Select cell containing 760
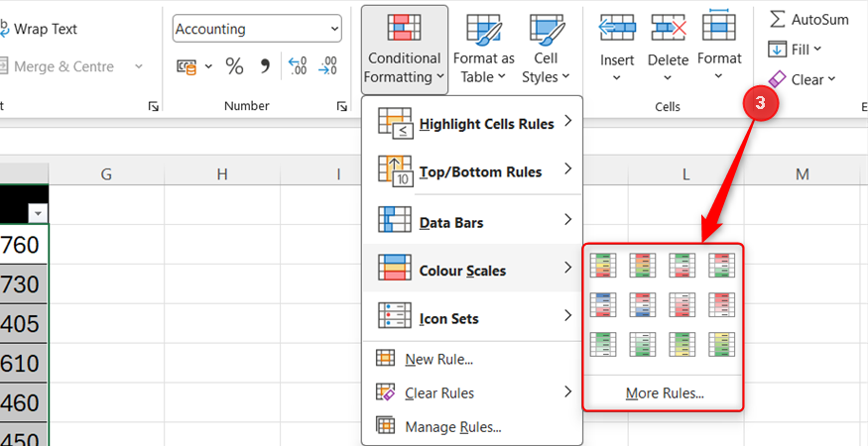This screenshot has height=446, width=868. tap(24, 244)
